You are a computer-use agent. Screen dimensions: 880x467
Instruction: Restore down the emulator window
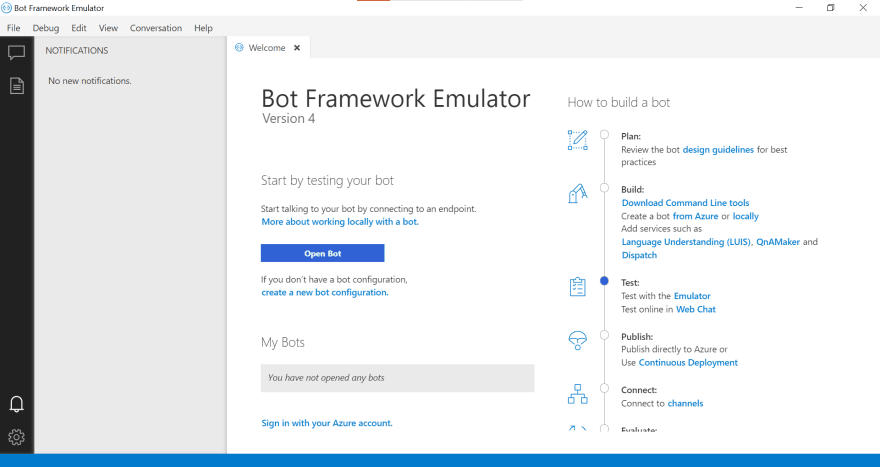(x=831, y=8)
